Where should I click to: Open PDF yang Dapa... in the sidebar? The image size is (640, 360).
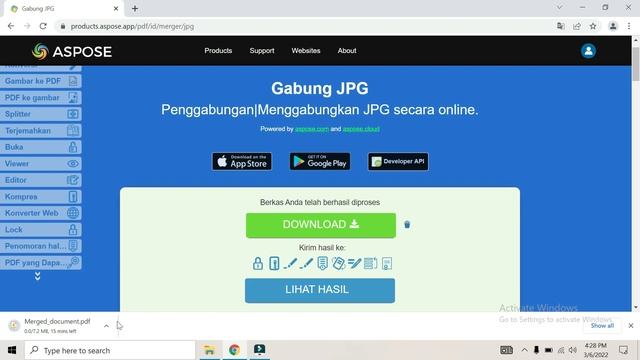[41, 262]
